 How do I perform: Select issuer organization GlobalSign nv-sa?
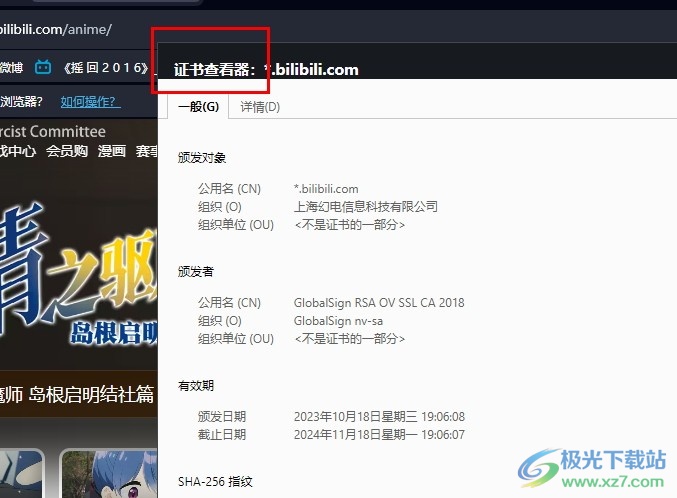pyautogui.click(x=338, y=321)
